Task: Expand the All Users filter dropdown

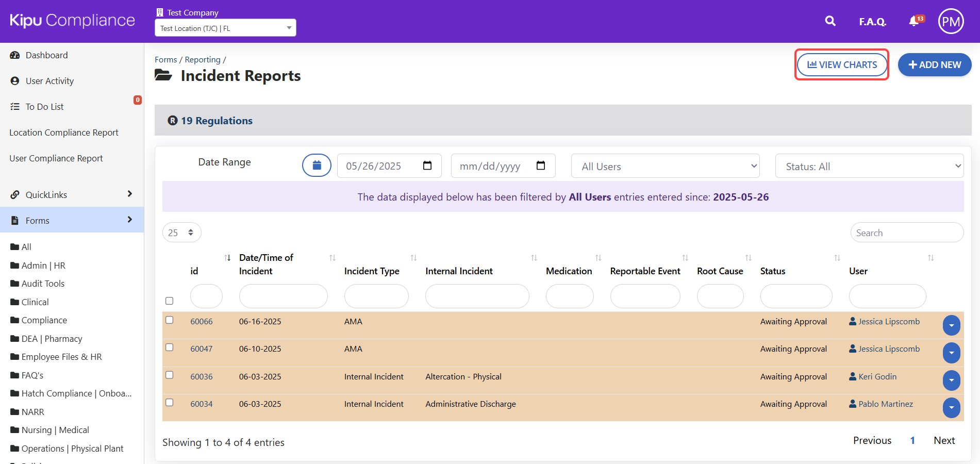Action: (665, 166)
